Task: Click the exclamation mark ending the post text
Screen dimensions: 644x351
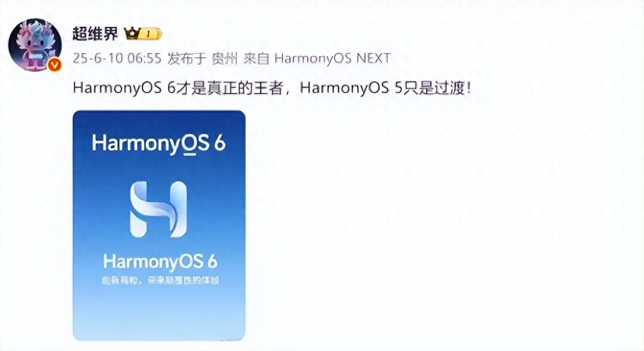Action: point(467,88)
